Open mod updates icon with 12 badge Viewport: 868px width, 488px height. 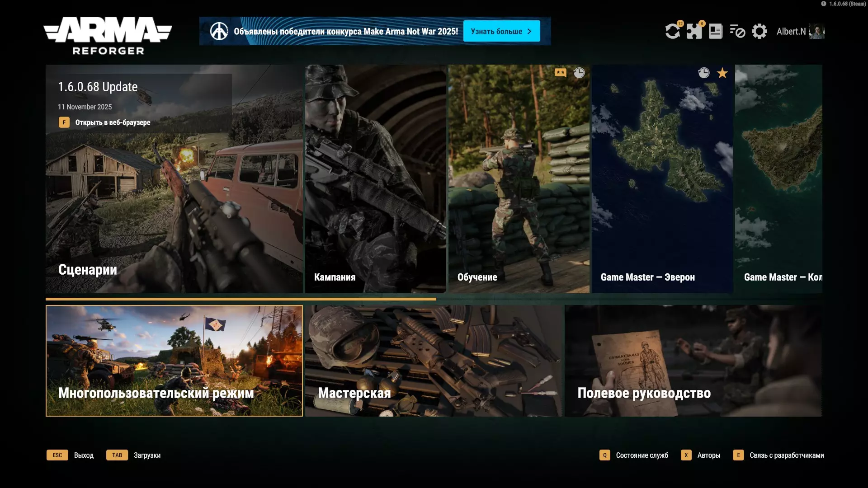(x=673, y=31)
